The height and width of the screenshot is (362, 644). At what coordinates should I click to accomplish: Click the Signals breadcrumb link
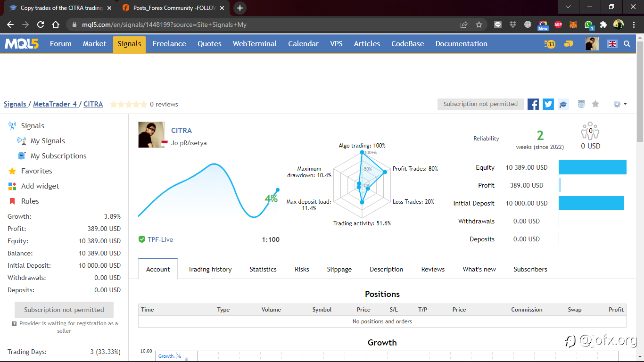[x=15, y=104]
